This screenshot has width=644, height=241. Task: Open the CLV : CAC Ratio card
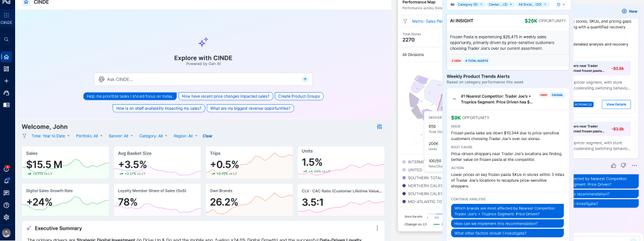click(341, 200)
